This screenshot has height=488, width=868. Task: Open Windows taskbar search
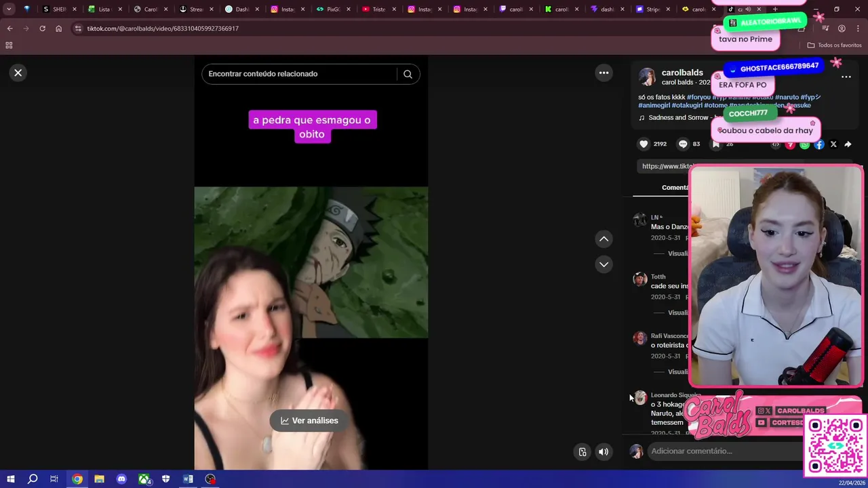33,479
